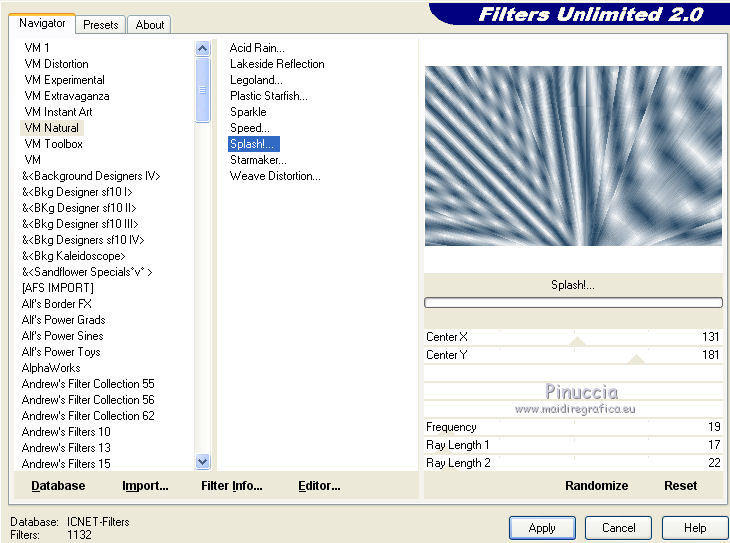730x543 pixels.
Task: Select Alf's Border FX category
Action: (56, 304)
